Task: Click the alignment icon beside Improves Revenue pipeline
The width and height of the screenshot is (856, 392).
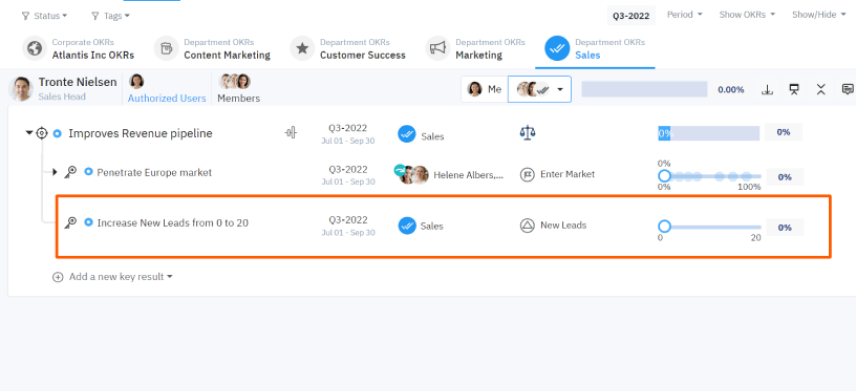Action: pos(291,133)
